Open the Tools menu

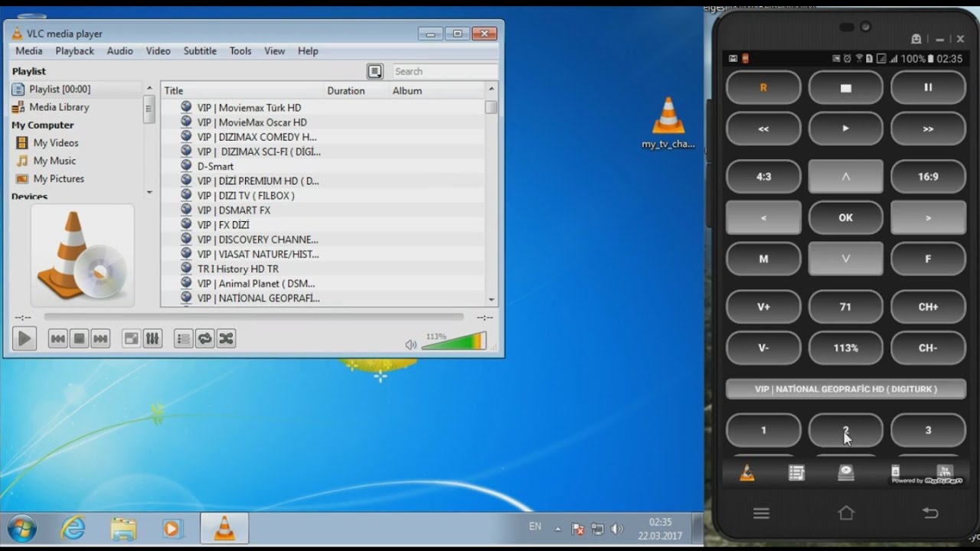[x=240, y=51]
